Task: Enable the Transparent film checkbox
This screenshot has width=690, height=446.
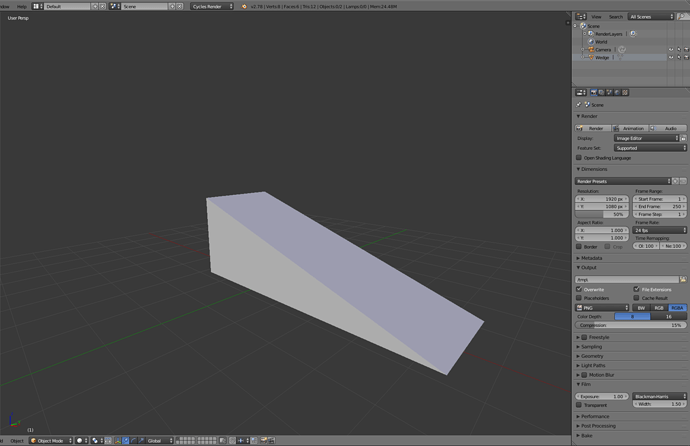Action: coord(579,405)
